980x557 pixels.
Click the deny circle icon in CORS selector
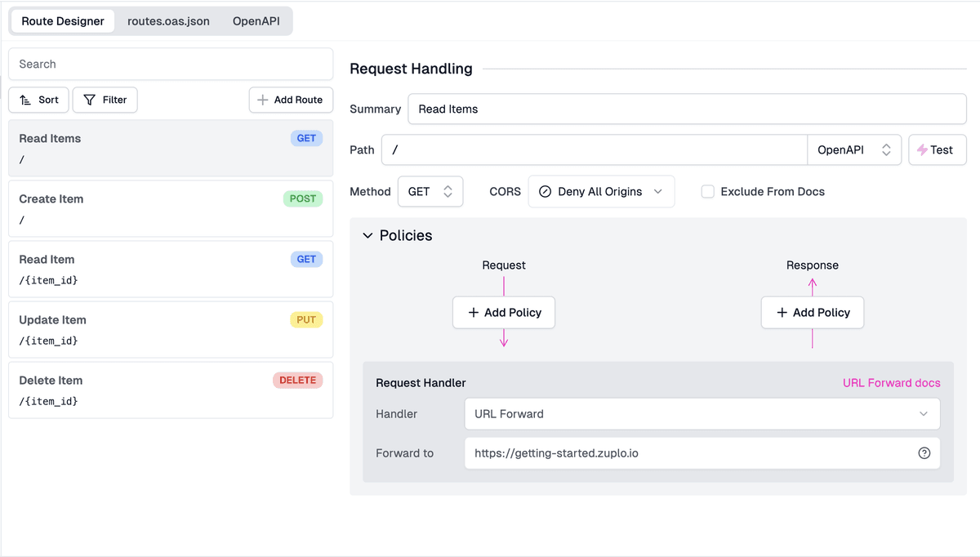pos(545,192)
